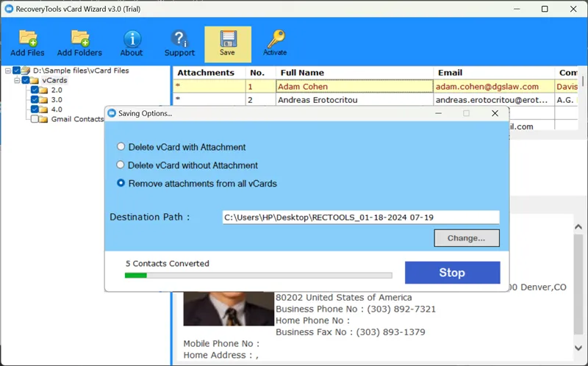
Task: Select the vCards folder icon
Action: coord(35,80)
